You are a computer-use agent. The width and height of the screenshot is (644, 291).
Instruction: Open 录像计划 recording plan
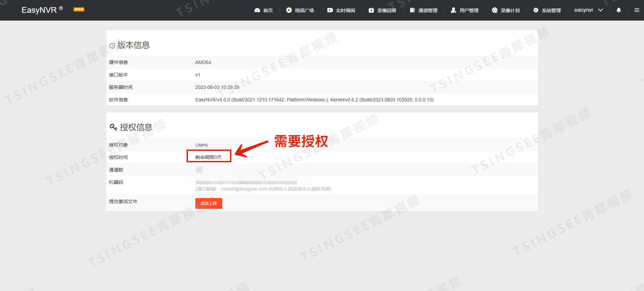(x=510, y=10)
